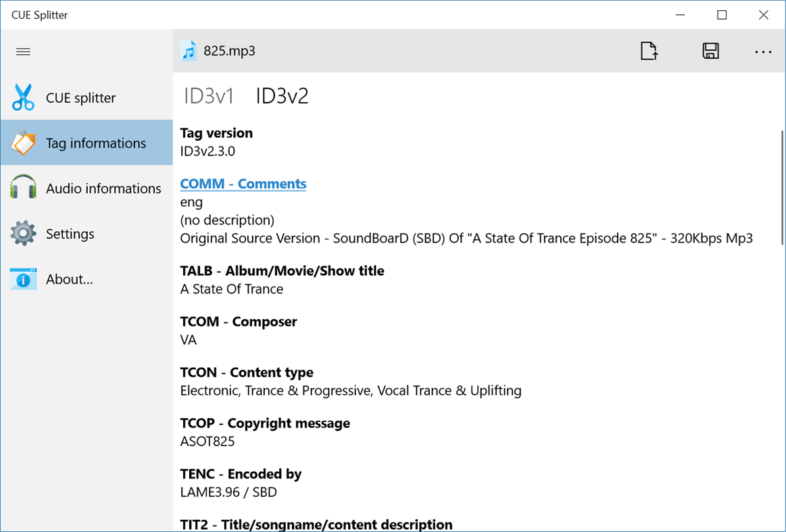Open a new file using the import icon
The image size is (786, 532).
649,51
